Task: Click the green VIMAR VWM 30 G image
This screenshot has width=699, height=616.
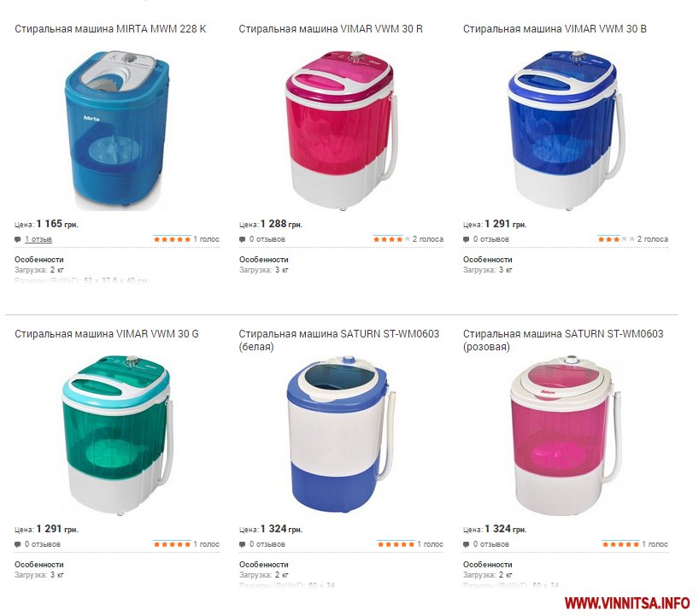Action: [117, 435]
